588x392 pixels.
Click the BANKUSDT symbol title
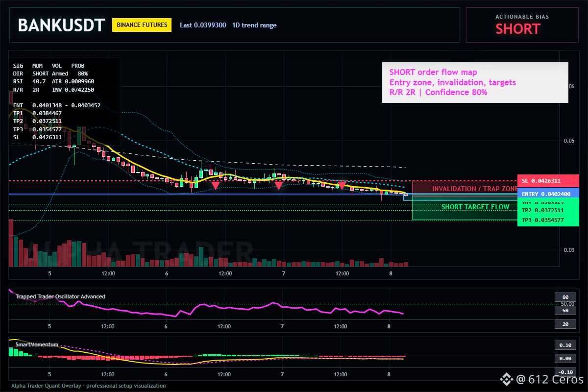point(61,25)
